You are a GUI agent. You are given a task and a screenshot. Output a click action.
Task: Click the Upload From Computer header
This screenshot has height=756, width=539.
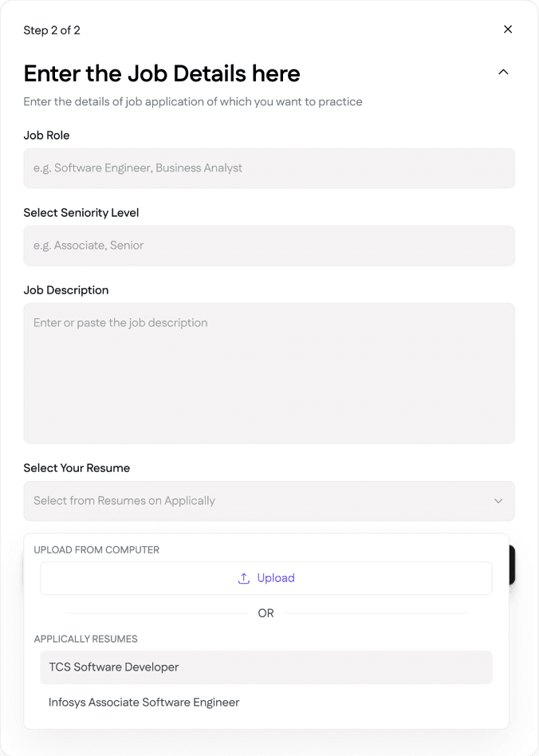click(96, 550)
